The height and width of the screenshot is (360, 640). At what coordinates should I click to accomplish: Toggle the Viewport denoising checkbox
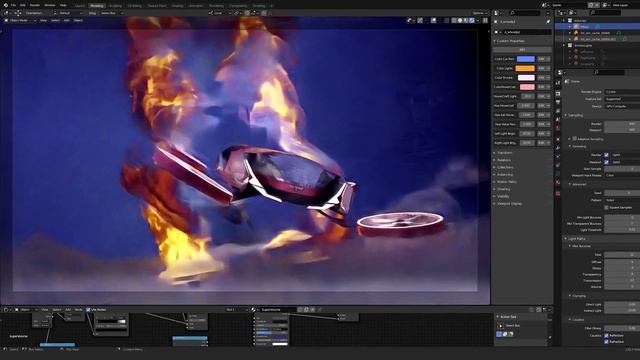coord(606,162)
